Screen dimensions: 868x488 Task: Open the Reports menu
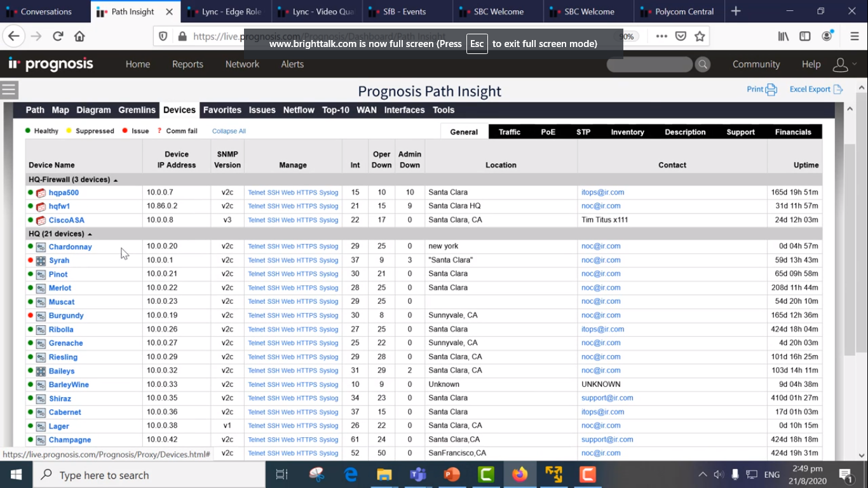pyautogui.click(x=187, y=64)
